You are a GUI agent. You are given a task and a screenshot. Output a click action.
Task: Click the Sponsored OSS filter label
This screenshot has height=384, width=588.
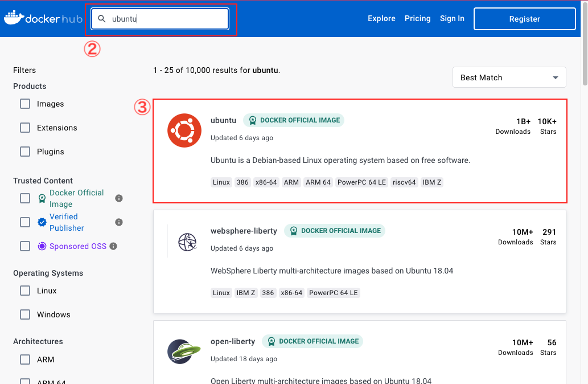click(x=78, y=246)
